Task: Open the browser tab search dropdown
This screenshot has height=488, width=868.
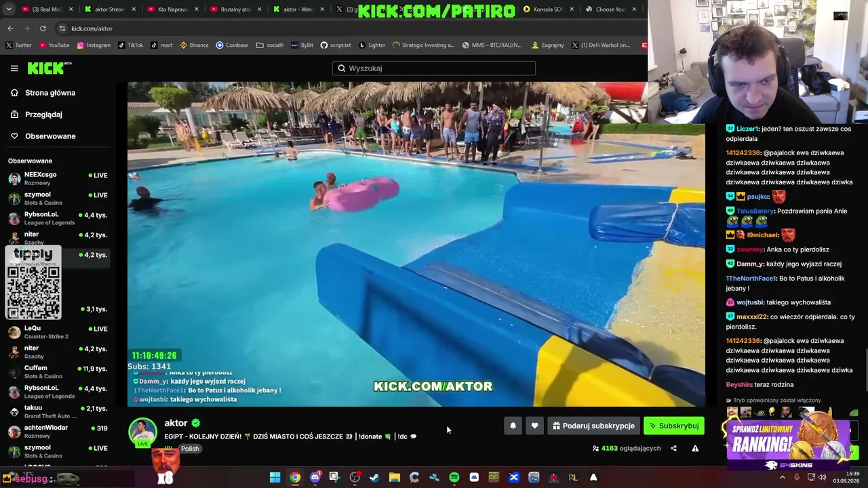Action: [8, 9]
